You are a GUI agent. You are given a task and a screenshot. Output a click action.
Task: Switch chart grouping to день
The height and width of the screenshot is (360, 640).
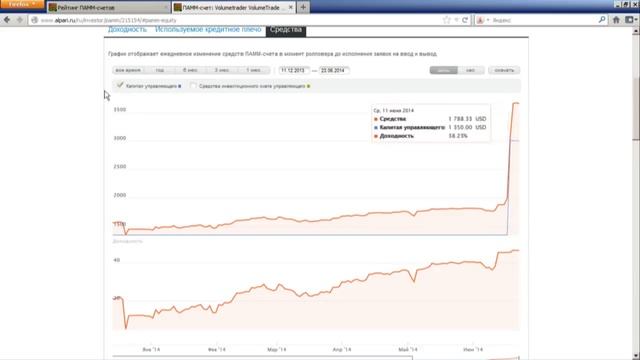tap(443, 70)
